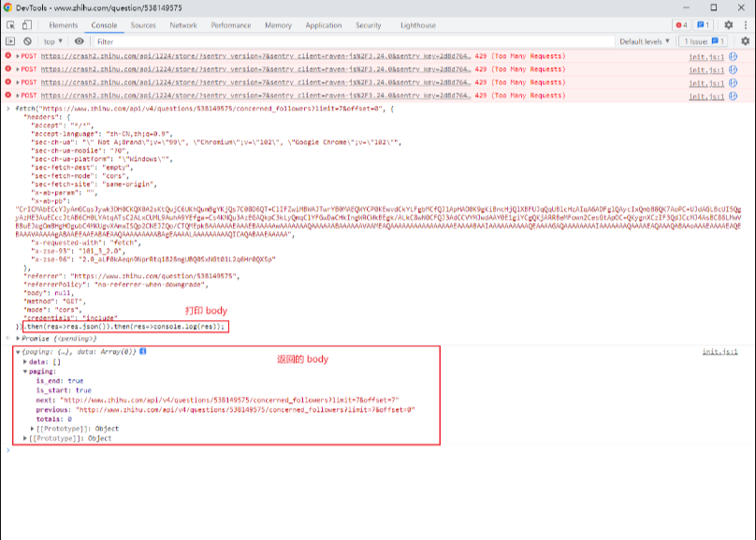Expand the Promise {<pending>} result

coord(18,339)
